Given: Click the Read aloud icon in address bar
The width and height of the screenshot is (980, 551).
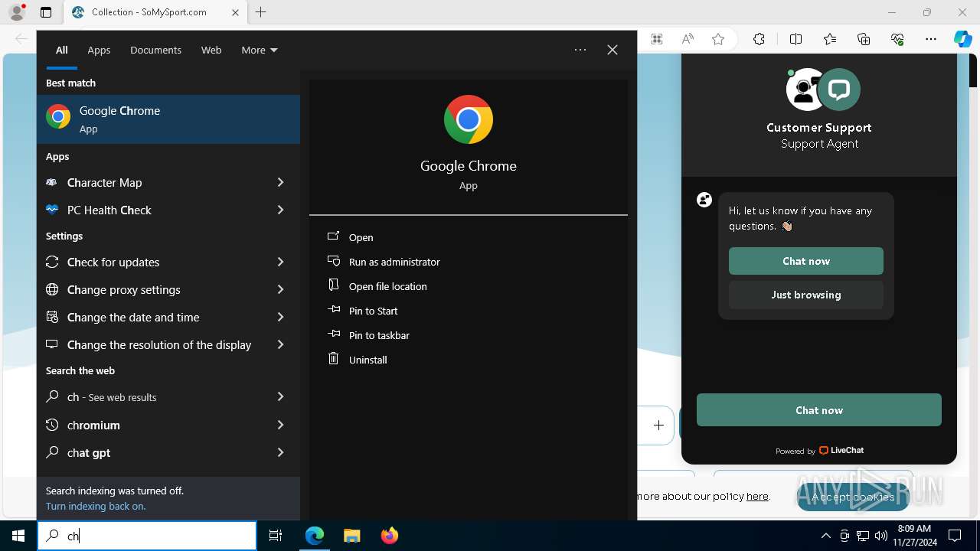Looking at the screenshot, I should pos(688,39).
